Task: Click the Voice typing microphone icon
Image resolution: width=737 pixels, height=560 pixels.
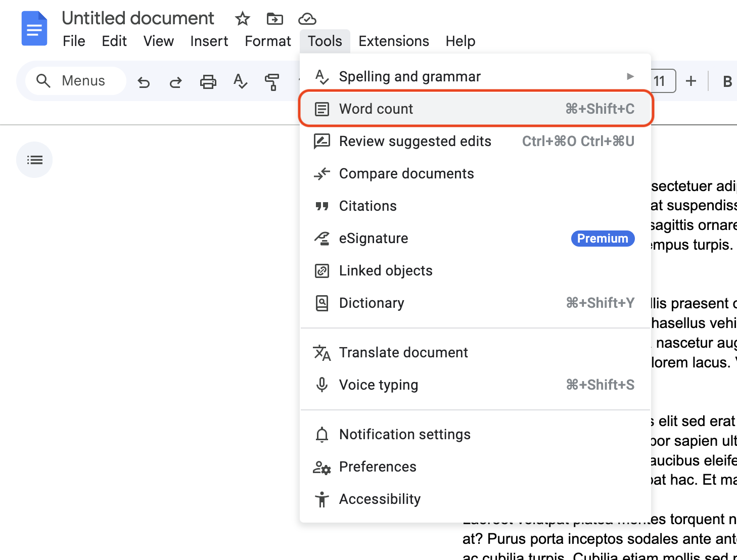Action: 322,385
